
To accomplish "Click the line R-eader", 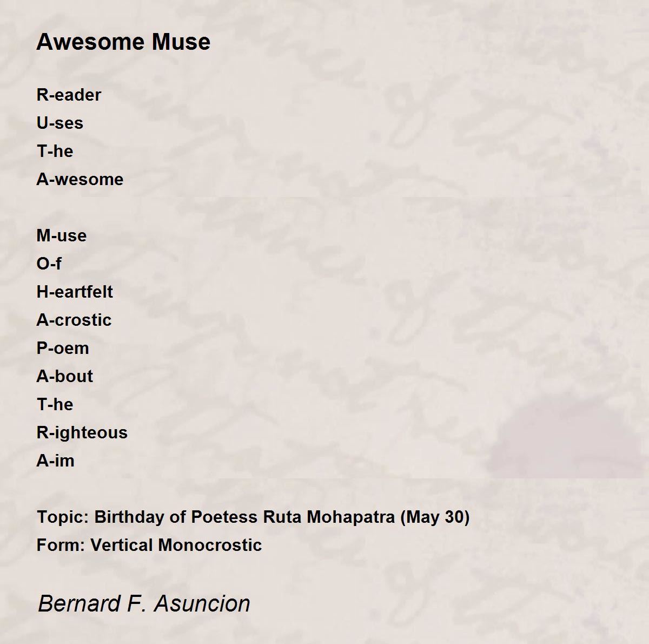I will (x=69, y=95).
